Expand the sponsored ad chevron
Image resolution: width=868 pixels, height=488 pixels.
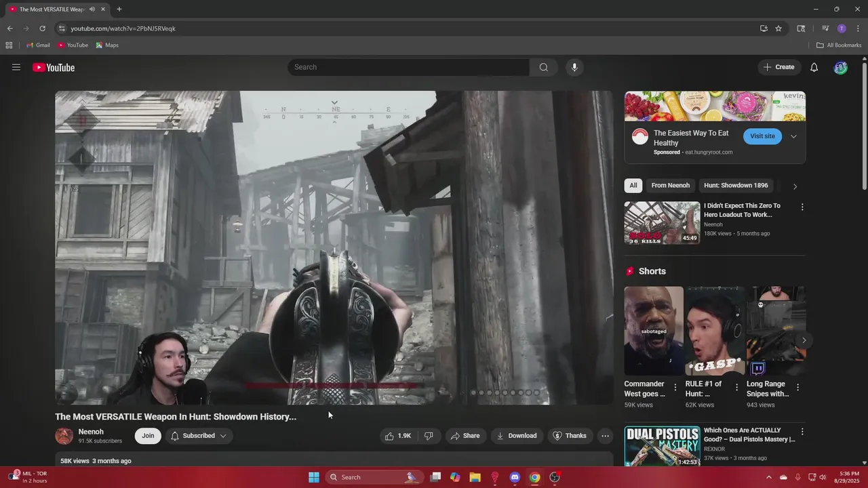[793, 136]
